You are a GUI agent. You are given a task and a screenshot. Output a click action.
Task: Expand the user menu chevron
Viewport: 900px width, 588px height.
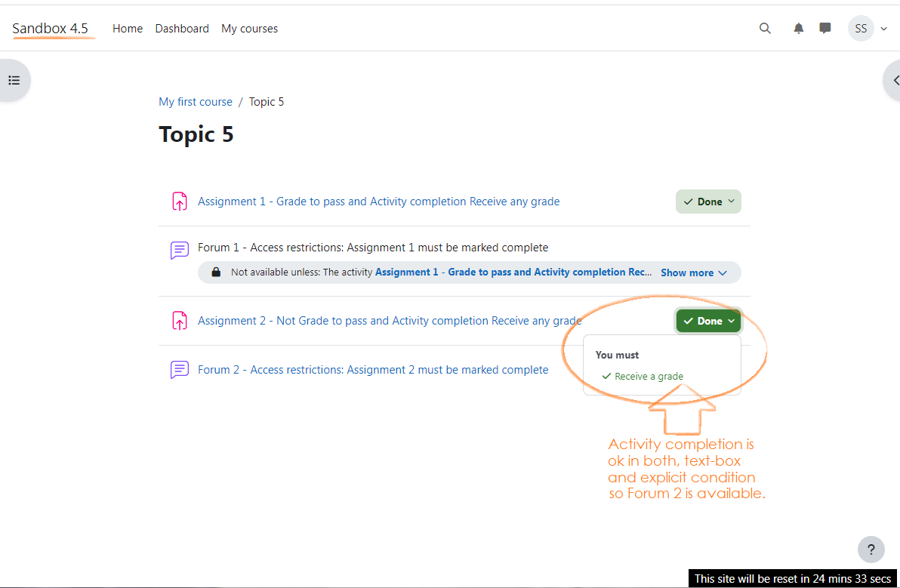883,29
